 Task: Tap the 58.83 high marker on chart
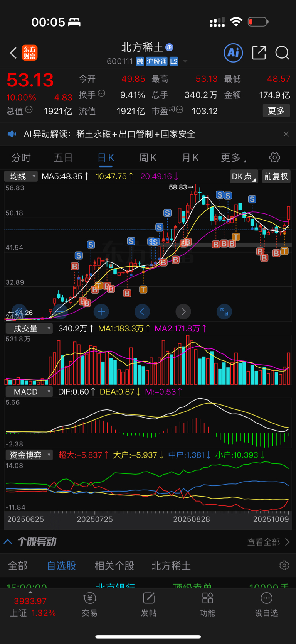[x=181, y=187]
